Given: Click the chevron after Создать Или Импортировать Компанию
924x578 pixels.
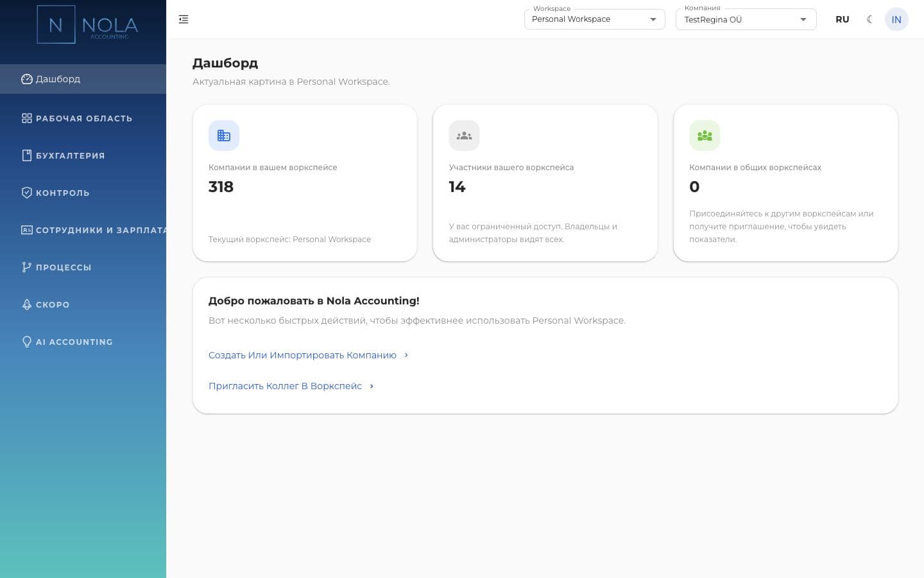Looking at the screenshot, I should 406,355.
